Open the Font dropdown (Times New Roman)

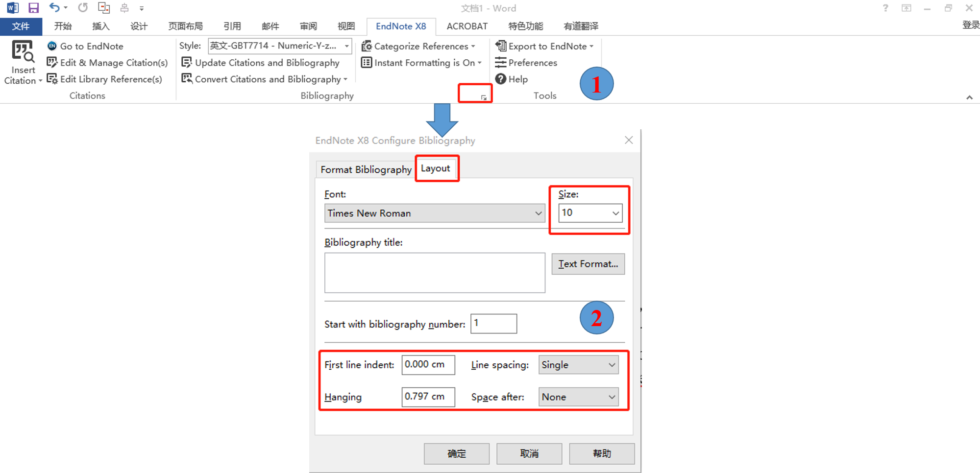coord(435,213)
